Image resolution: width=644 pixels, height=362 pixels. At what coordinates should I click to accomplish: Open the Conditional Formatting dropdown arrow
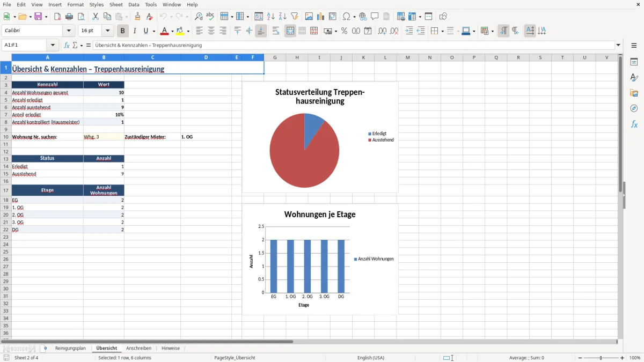(492, 31)
